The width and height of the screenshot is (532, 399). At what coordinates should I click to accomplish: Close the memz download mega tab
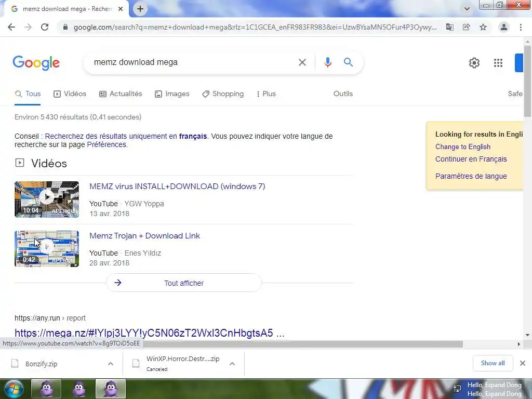[121, 9]
